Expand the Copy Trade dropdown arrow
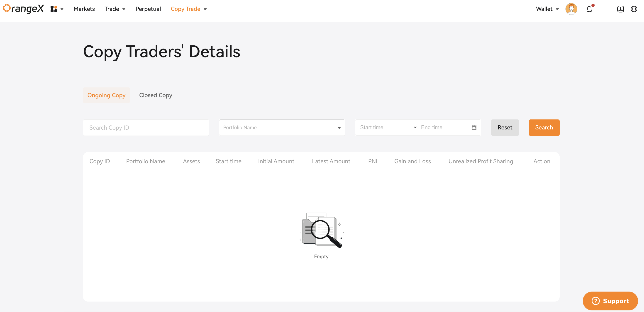 click(205, 9)
